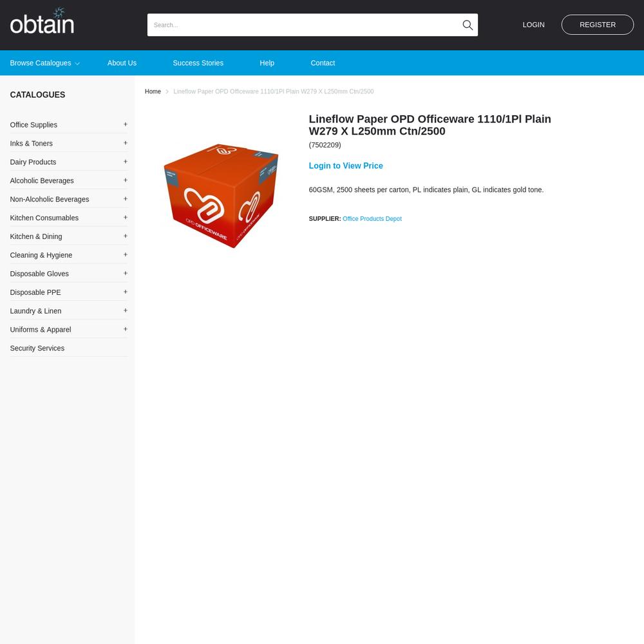
Task: Open Office Supplies category link
Action: tap(33, 125)
